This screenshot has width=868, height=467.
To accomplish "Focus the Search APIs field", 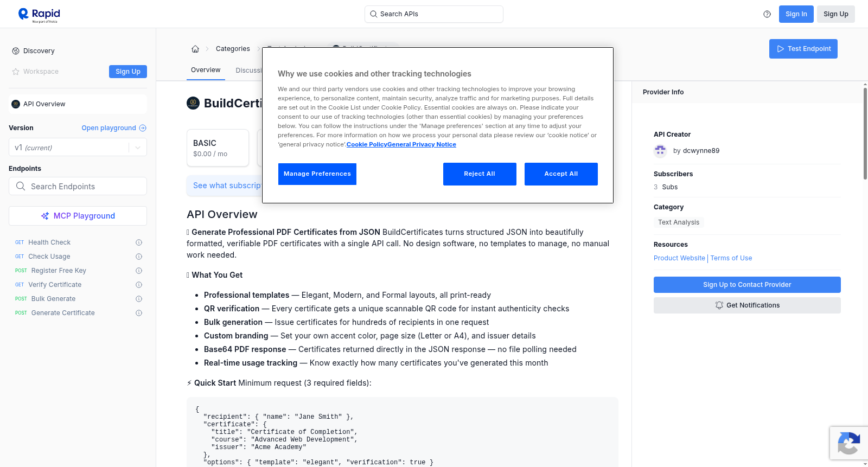I will coord(434,14).
